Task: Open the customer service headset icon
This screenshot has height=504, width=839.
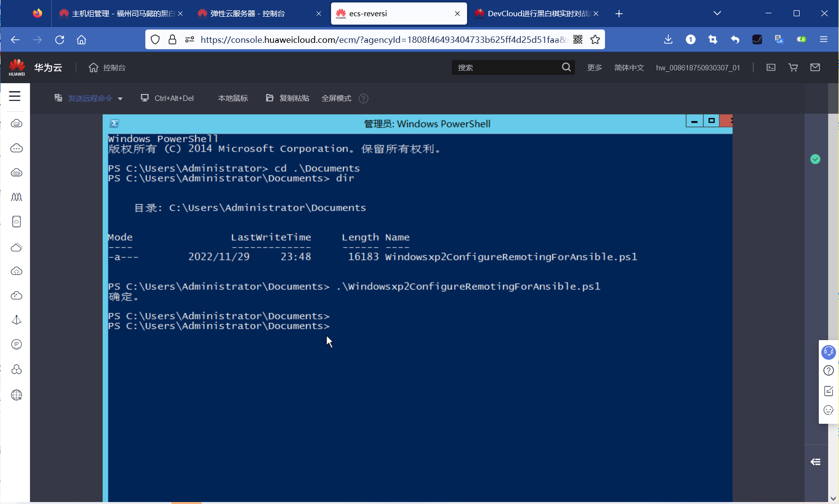Action: 829,352
